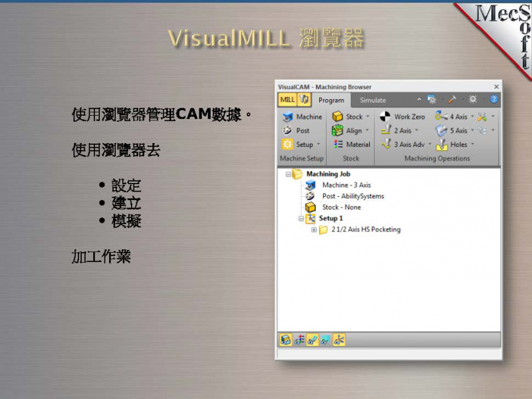Click the Machine icon in Machine Setup

click(287, 116)
